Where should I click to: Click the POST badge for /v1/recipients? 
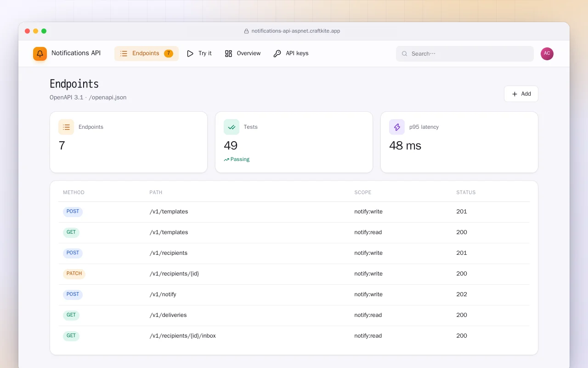tap(73, 253)
